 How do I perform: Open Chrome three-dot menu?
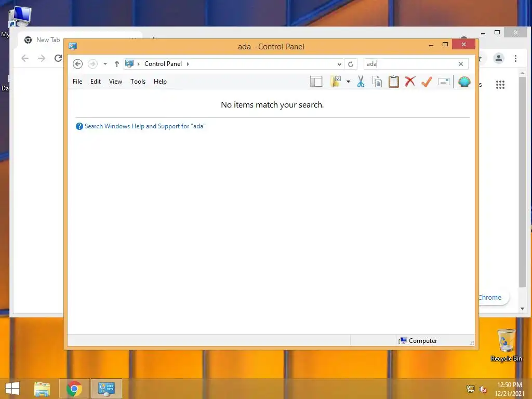[515, 58]
